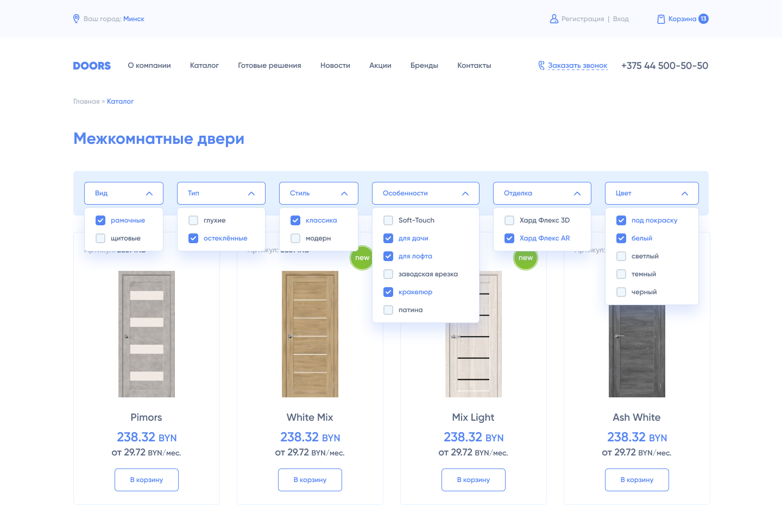Change city by clicking Минск
Screen dimensions: 782x532
tap(134, 19)
